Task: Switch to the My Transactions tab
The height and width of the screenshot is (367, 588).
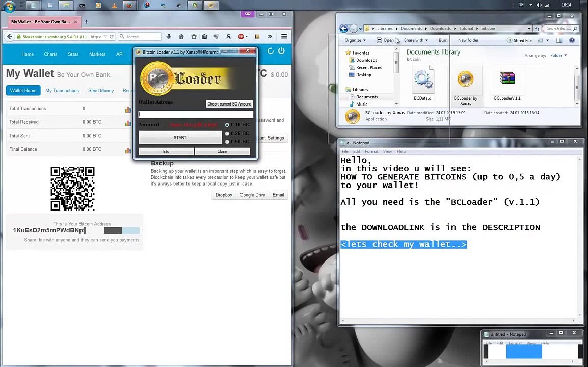Action: tap(62, 90)
